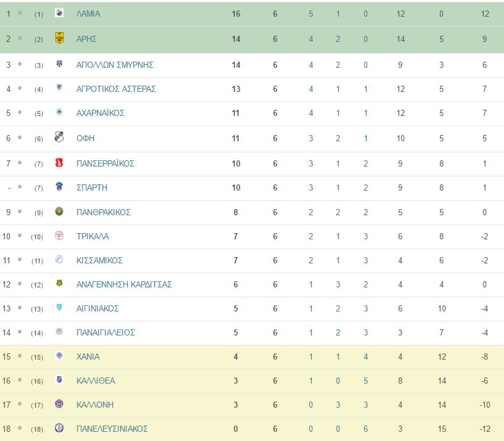
Task: Click the yellow ΑΡΗΣ club badge
Action: coord(59,38)
